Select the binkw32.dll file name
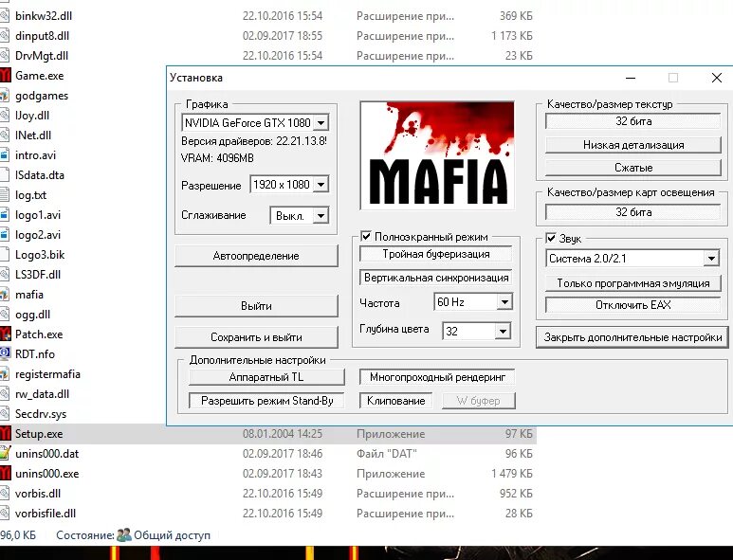Screen dimensions: 733x560 44,16
